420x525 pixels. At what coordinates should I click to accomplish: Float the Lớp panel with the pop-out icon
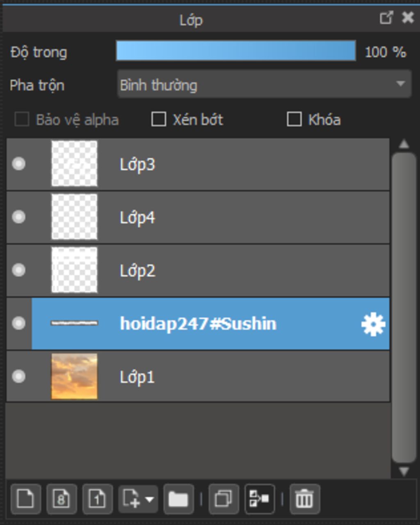[x=386, y=18]
